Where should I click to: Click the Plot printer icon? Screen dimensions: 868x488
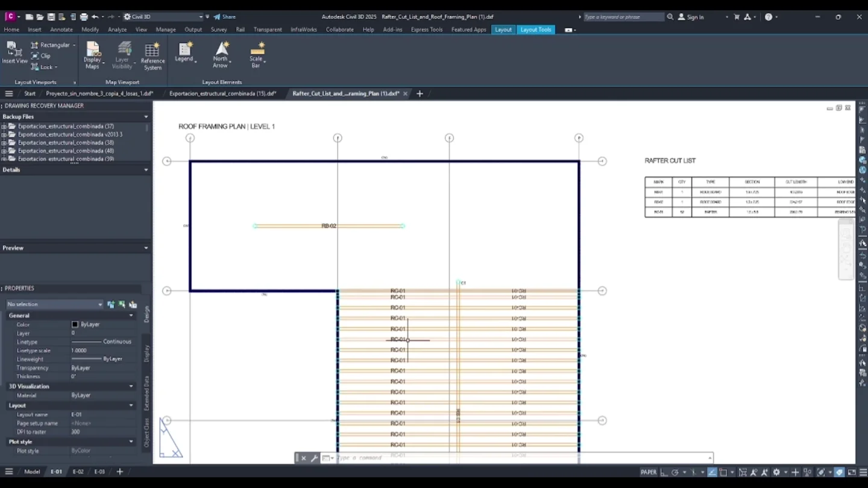click(x=84, y=17)
